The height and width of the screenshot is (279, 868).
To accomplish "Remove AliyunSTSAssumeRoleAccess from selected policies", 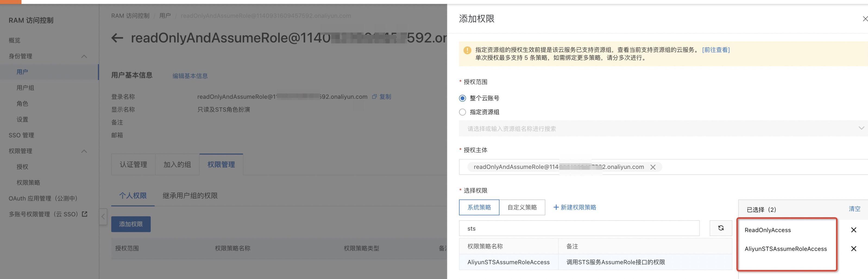I will tap(854, 249).
